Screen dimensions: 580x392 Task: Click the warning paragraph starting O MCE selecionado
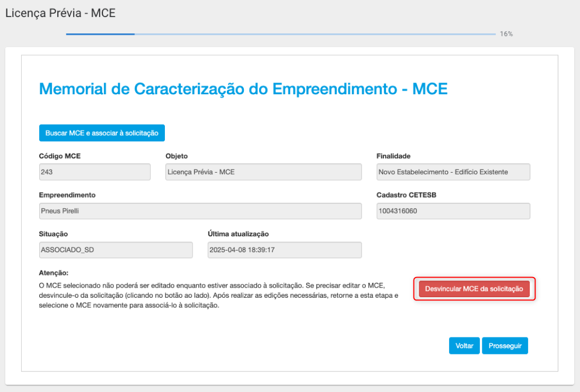(x=218, y=296)
